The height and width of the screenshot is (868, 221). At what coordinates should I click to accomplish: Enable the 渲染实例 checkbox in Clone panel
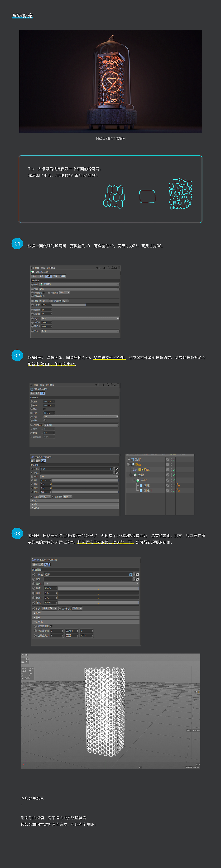coord(44,296)
